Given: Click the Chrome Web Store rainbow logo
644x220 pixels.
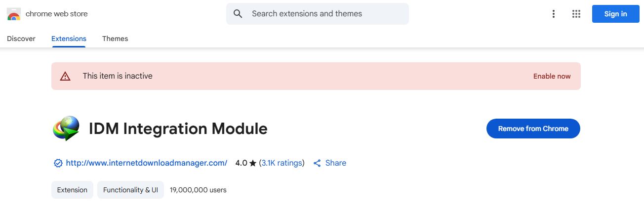Looking at the screenshot, I should point(14,14).
